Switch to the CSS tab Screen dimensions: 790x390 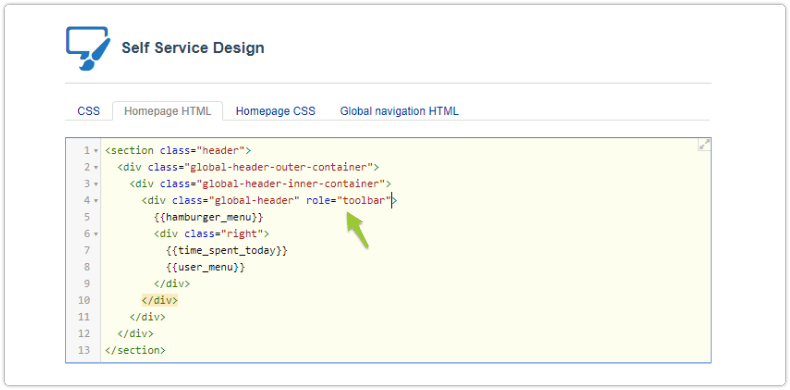coord(89,111)
